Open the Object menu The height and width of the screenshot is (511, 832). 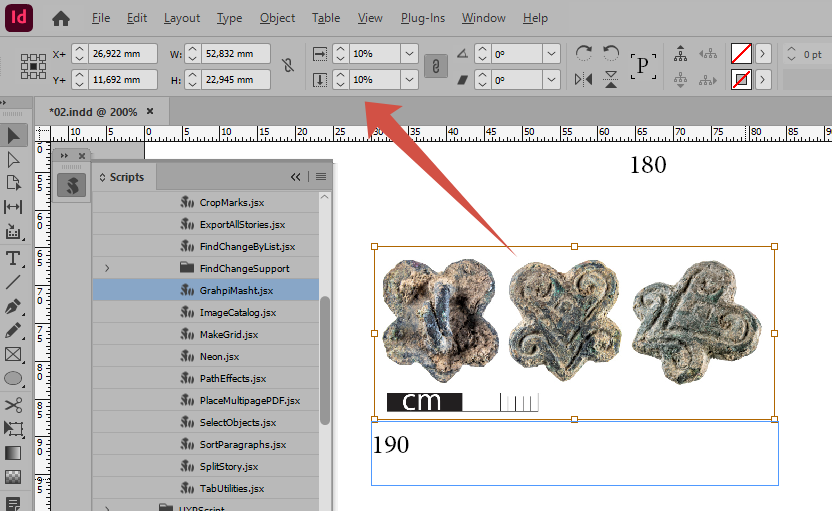(x=278, y=18)
